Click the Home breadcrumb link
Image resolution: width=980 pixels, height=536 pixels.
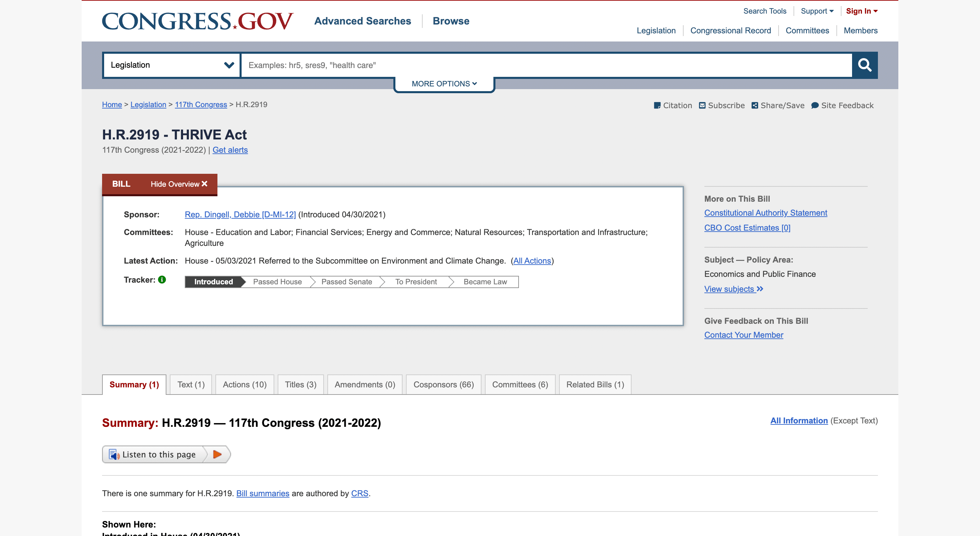point(112,104)
